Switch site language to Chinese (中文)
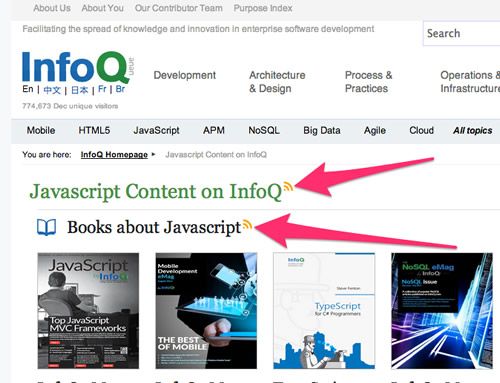500x383 pixels. pos(52,90)
